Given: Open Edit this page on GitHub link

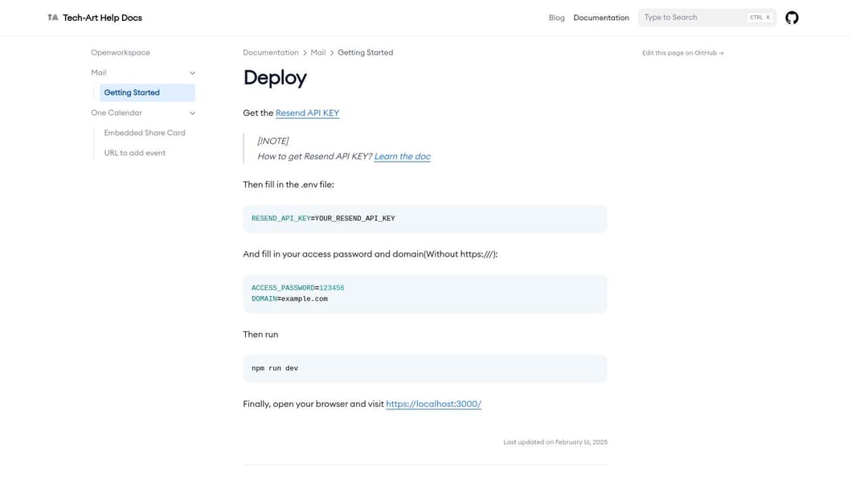Looking at the screenshot, I should (x=682, y=53).
